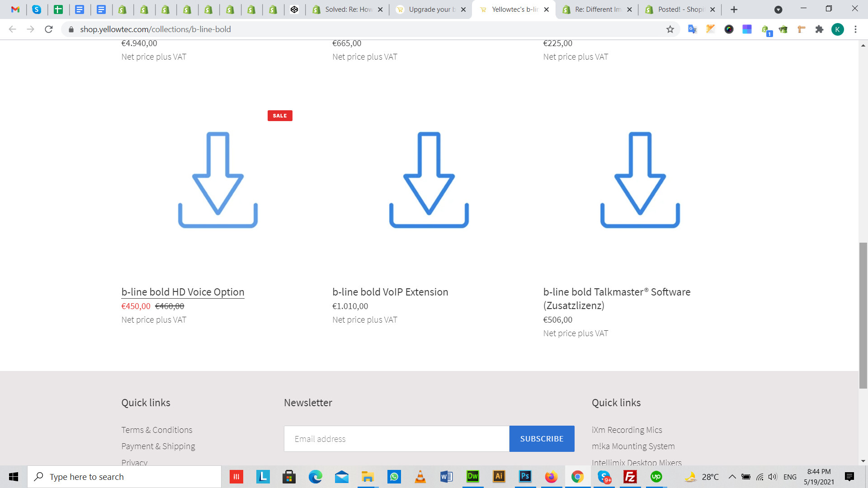Launch FileZilla from the taskbar
The width and height of the screenshot is (868, 488).
(630, 476)
